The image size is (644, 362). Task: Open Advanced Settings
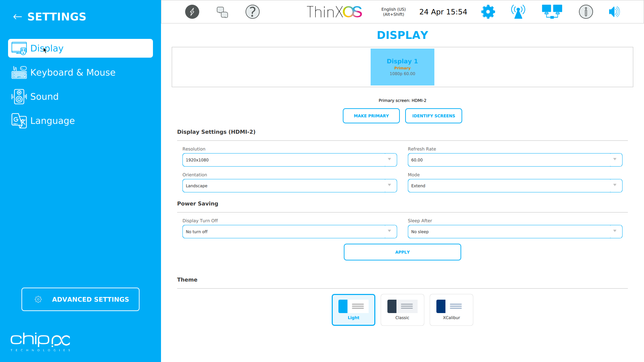click(80, 299)
